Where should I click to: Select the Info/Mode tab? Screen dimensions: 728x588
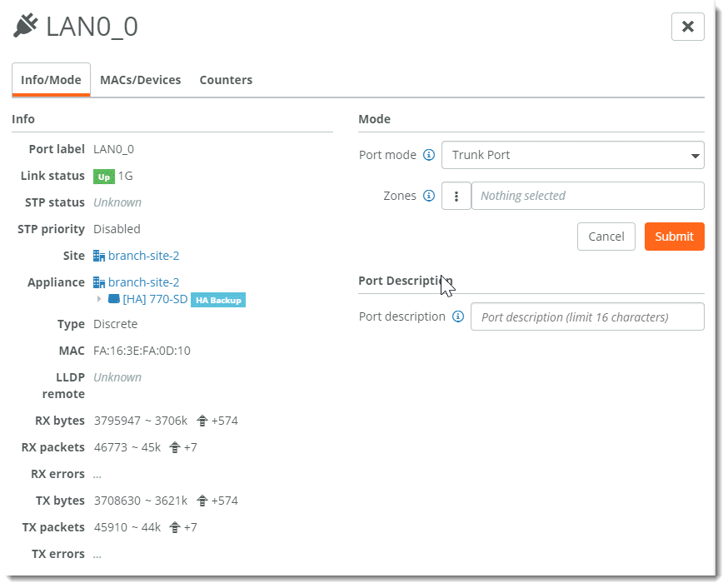tap(51, 80)
